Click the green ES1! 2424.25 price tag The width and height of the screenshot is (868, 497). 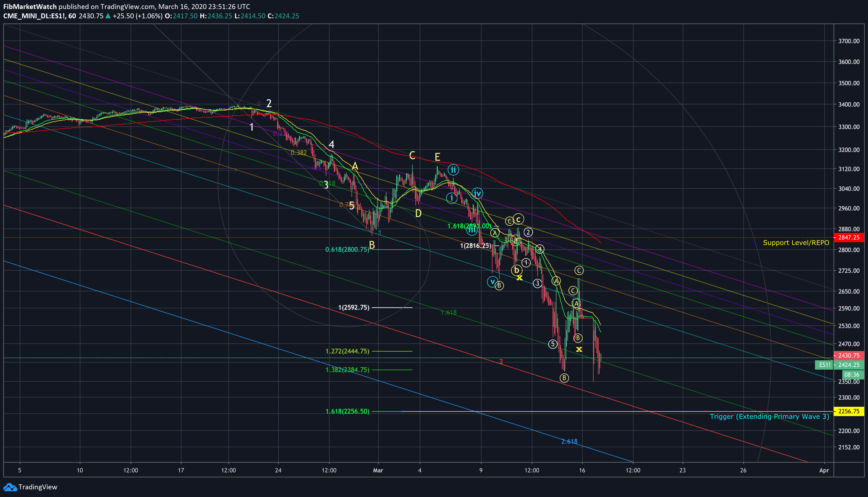[839, 365]
